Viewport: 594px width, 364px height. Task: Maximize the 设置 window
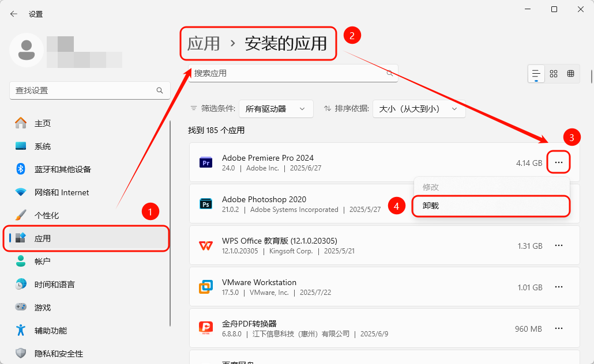click(x=554, y=9)
